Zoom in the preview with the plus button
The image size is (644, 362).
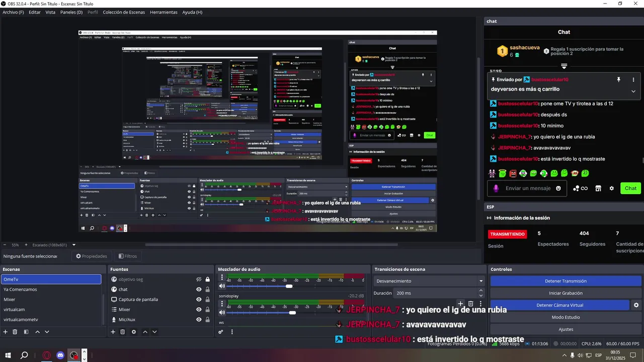pos(26,245)
